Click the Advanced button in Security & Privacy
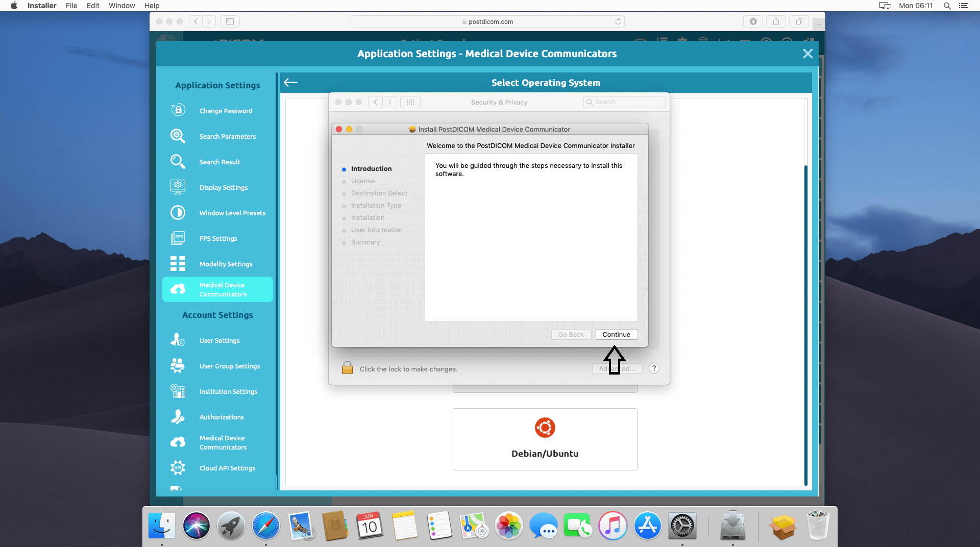Viewport: 980px width, 547px height. pos(617,368)
